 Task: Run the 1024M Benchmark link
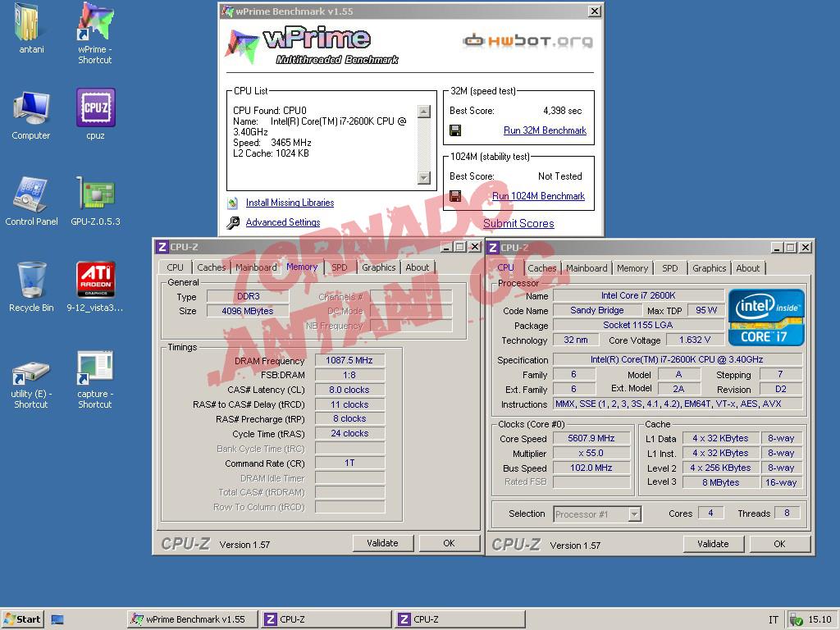coord(538,196)
